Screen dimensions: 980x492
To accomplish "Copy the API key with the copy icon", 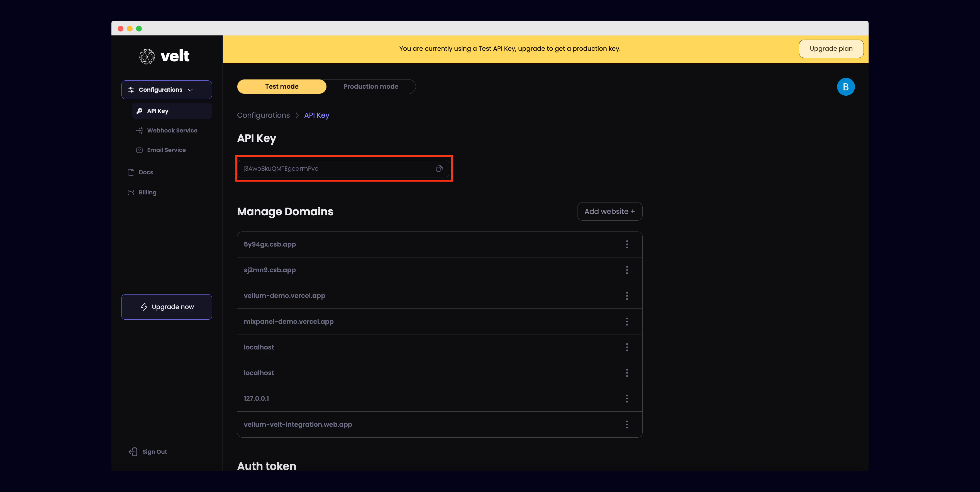I will click(x=439, y=169).
